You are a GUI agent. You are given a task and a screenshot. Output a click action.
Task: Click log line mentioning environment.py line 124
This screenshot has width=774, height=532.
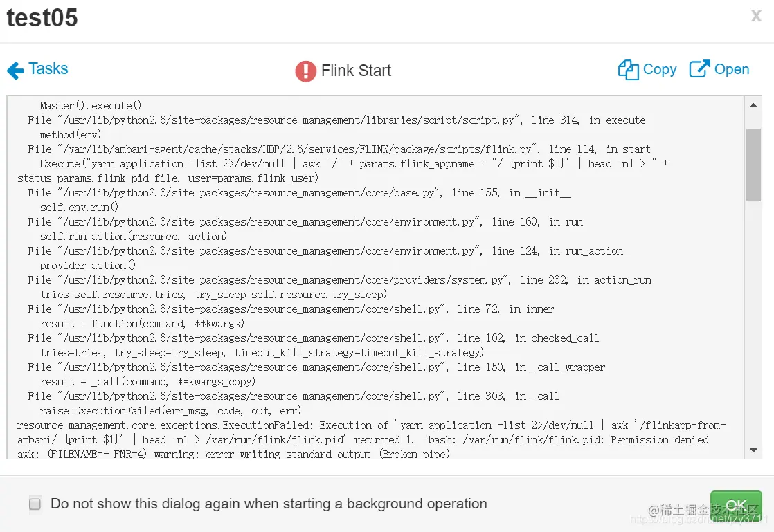pos(325,251)
